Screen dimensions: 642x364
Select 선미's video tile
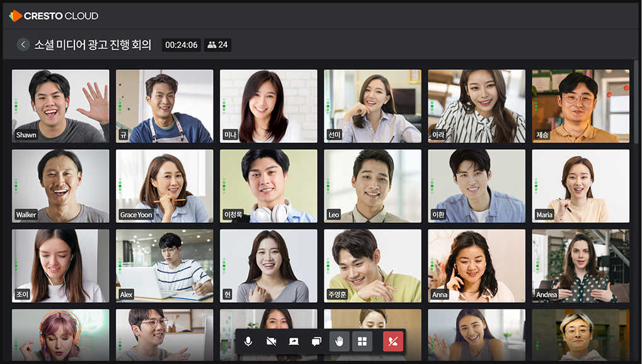point(372,106)
